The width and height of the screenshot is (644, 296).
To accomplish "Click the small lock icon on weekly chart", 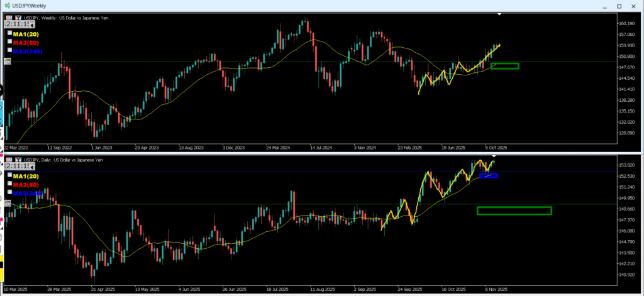I will click(x=8, y=61).
